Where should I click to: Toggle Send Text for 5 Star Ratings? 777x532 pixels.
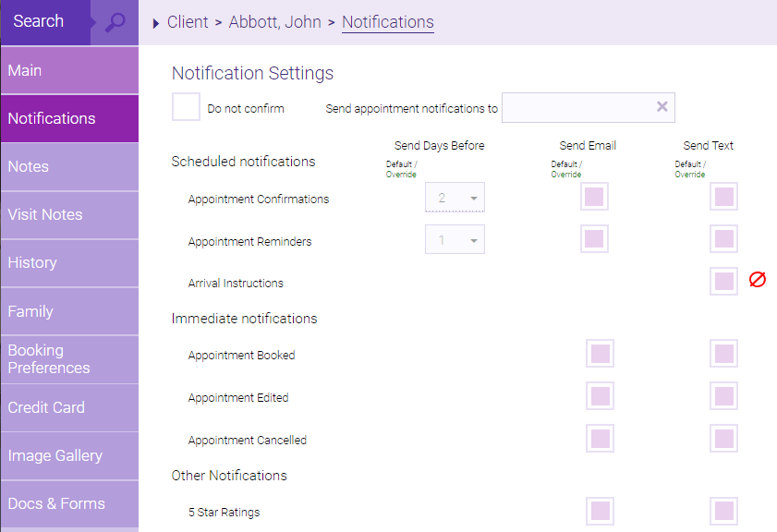point(723,511)
